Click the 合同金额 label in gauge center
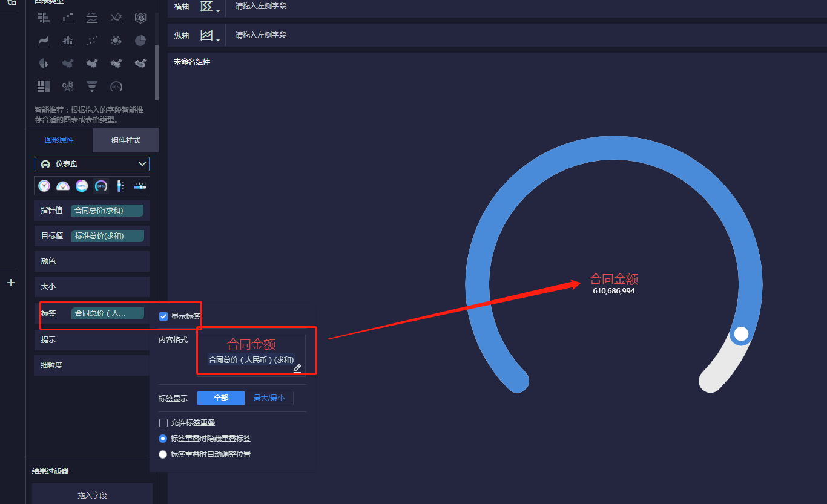 click(x=614, y=279)
